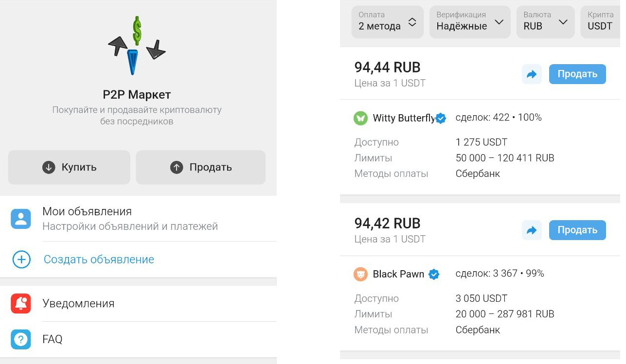Click Black Pawn's orange avatar
Screen dimensions: 626x364
coord(360,275)
